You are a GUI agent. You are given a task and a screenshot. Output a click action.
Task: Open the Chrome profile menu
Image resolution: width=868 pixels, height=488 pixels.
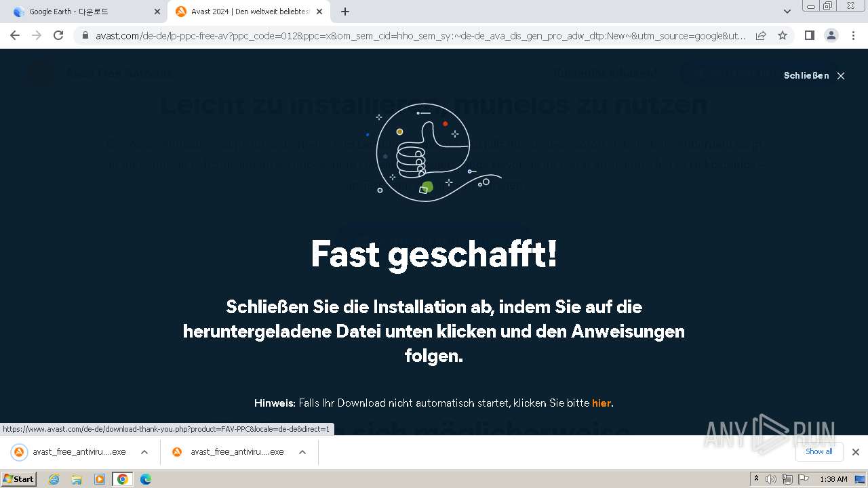tap(831, 35)
